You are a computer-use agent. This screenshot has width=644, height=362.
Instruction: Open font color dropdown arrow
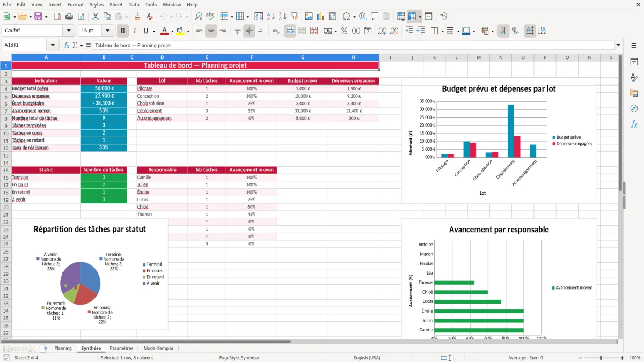[x=173, y=31]
